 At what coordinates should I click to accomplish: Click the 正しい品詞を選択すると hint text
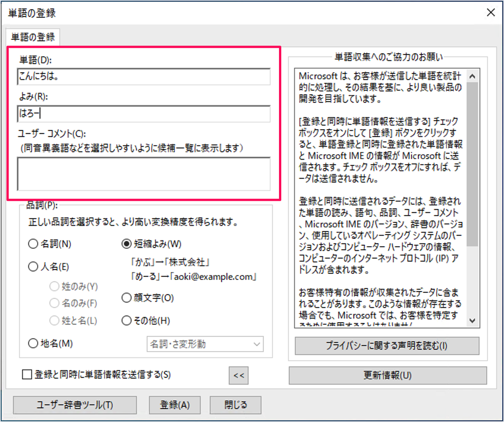(133, 222)
